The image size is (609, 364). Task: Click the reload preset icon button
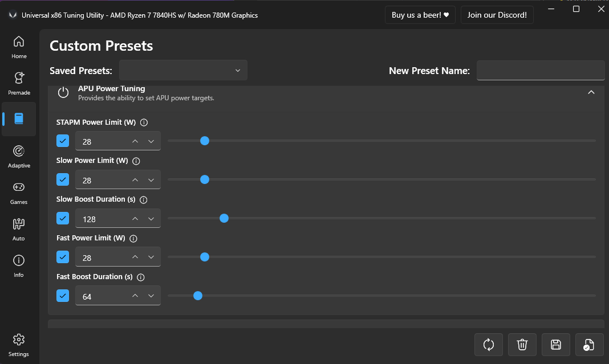(x=489, y=344)
